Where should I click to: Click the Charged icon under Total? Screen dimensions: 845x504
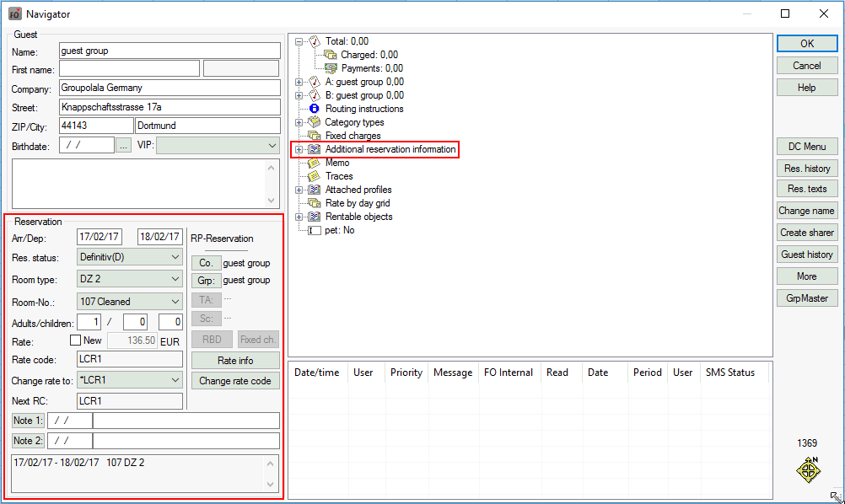coord(331,55)
